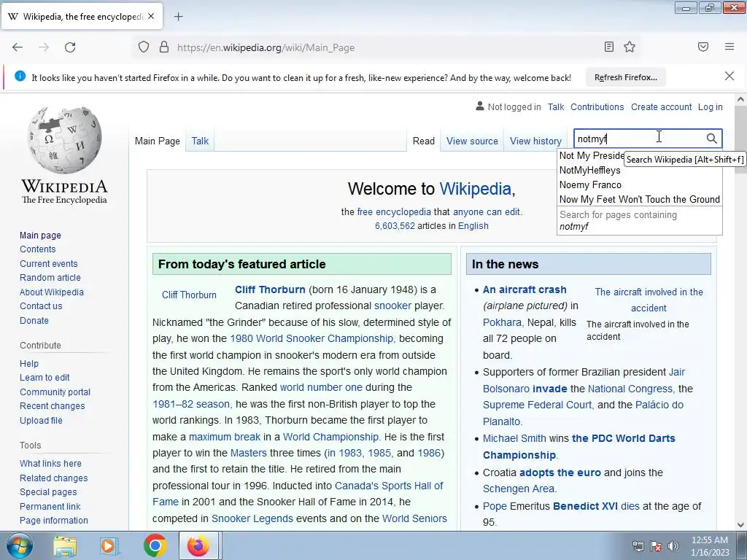Open the Contributions link

(597, 107)
